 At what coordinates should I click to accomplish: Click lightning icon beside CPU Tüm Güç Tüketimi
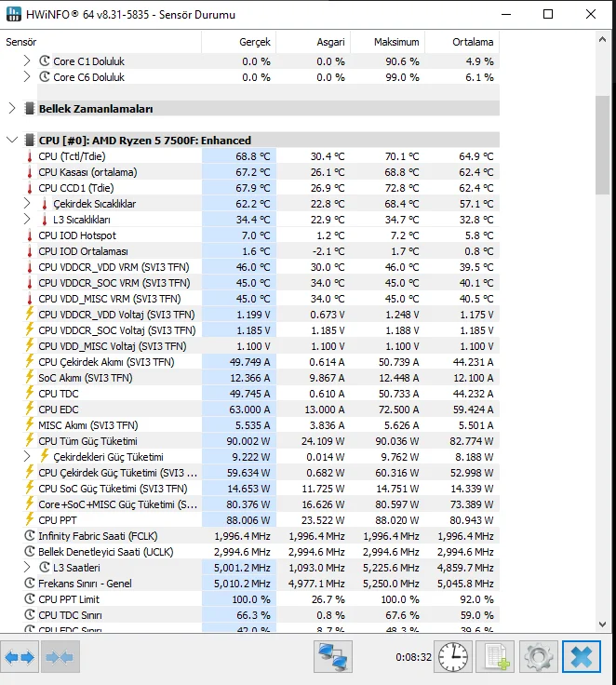pos(29,440)
